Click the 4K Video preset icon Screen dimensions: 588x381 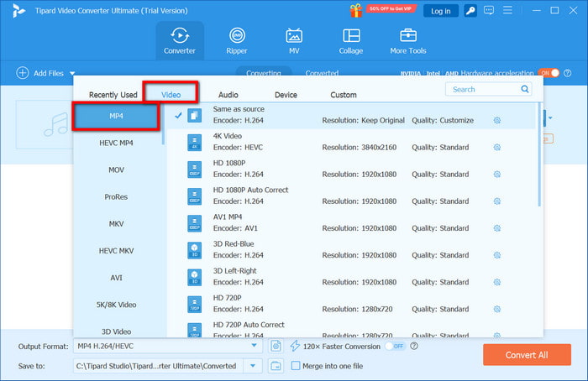[x=194, y=143]
